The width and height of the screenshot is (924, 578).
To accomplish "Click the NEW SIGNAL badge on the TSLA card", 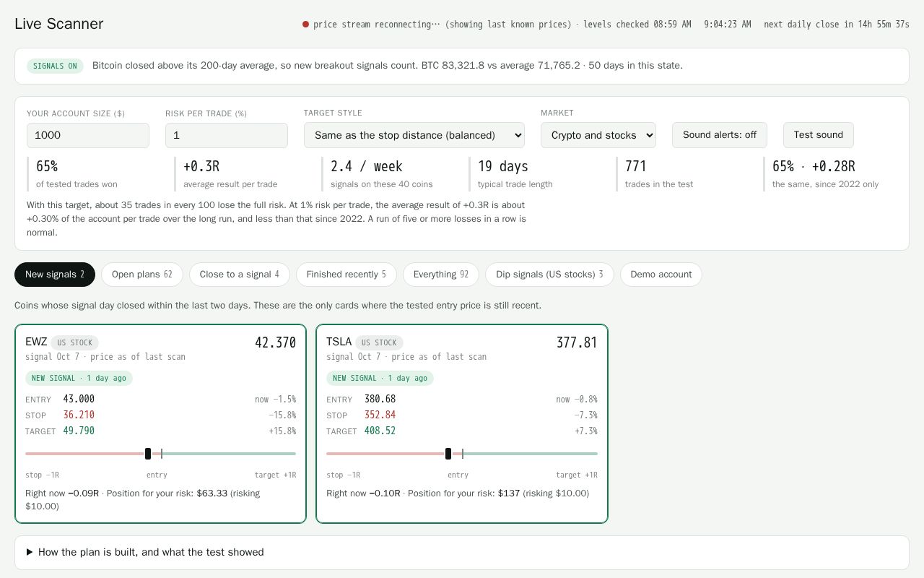I will pos(380,378).
